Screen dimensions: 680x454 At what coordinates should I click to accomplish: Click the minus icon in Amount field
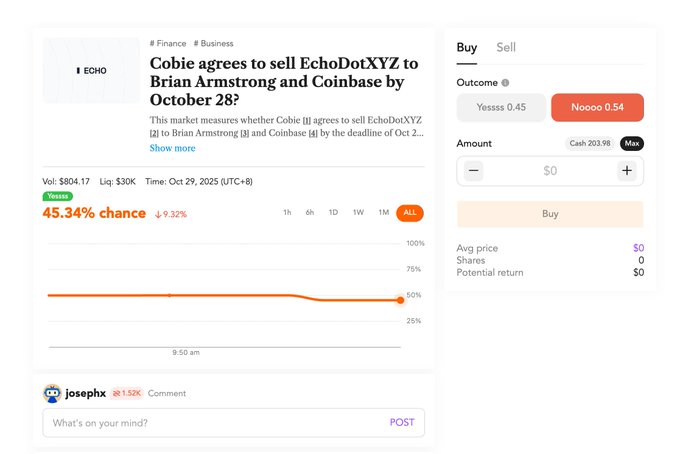tap(474, 171)
